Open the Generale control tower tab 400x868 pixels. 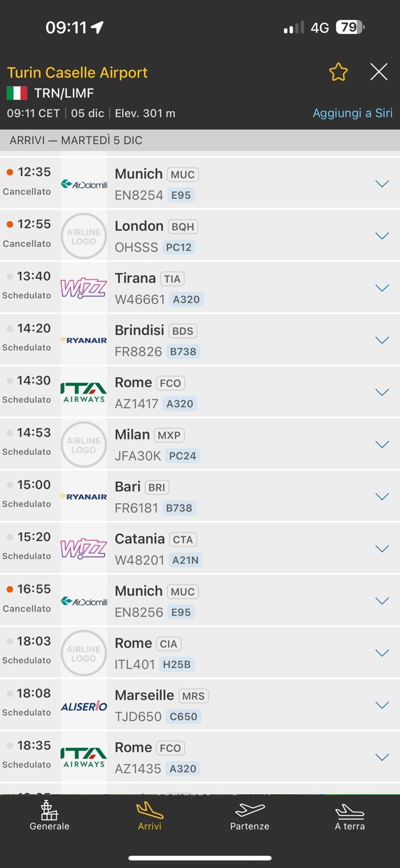(49, 815)
